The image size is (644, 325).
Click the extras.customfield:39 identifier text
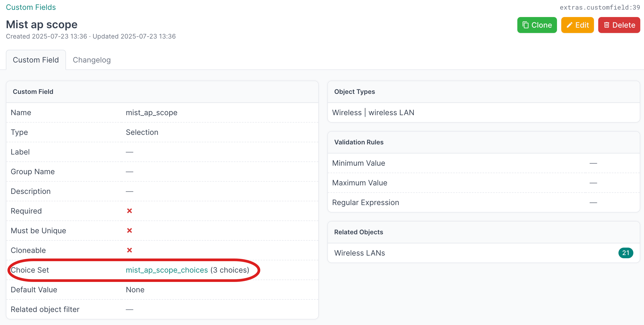pyautogui.click(x=600, y=7)
